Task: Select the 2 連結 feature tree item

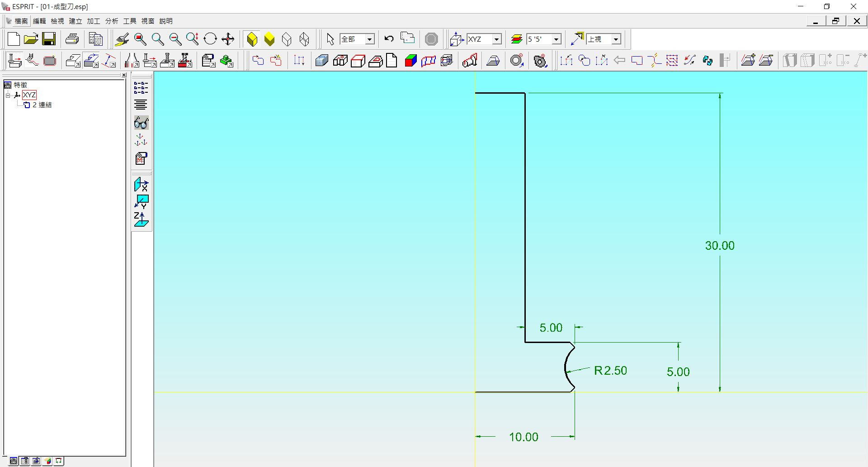Action: click(x=42, y=105)
